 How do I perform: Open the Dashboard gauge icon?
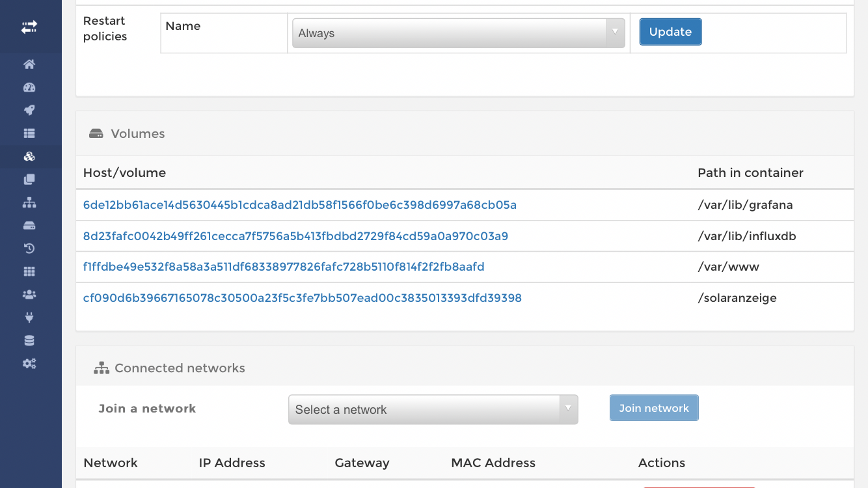click(29, 87)
